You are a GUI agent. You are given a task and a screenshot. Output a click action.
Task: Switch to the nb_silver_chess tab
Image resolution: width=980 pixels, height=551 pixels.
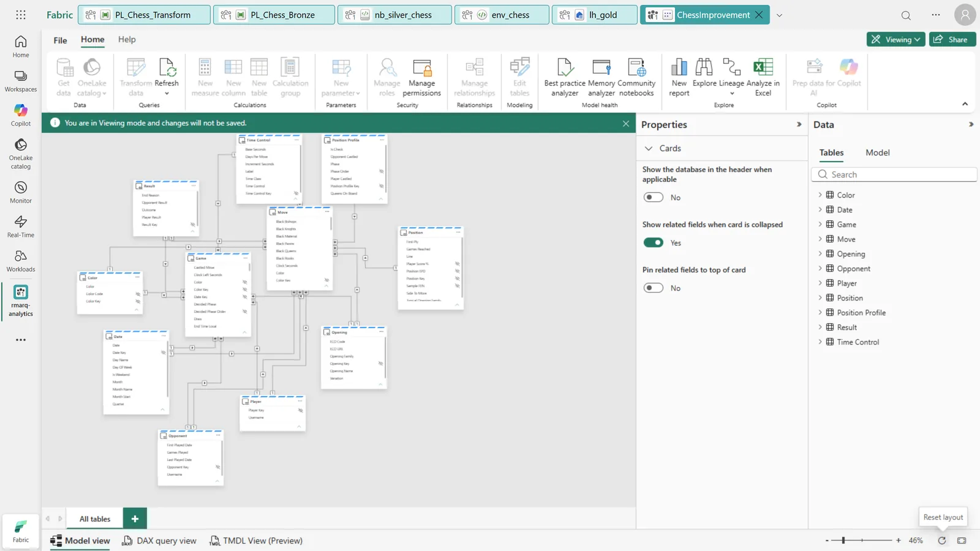click(394, 15)
